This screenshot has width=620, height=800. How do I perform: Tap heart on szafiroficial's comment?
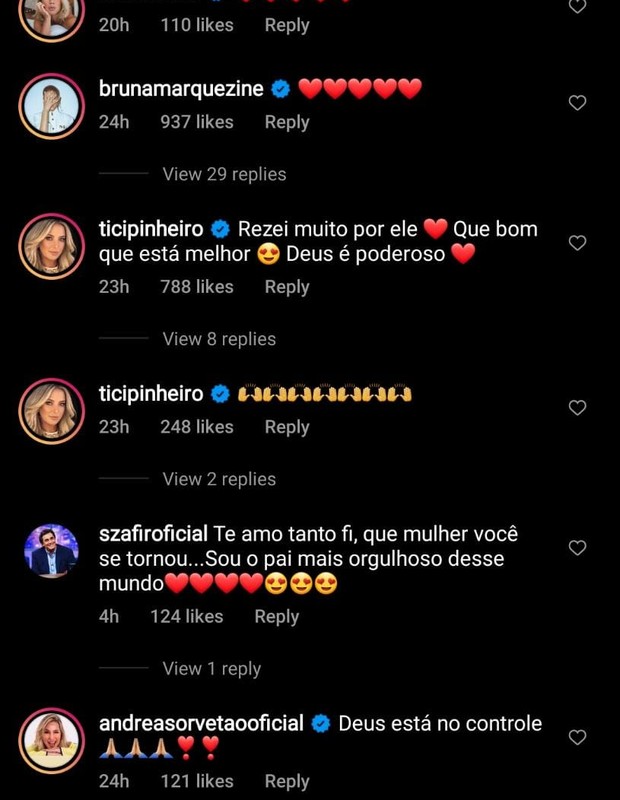tap(577, 548)
